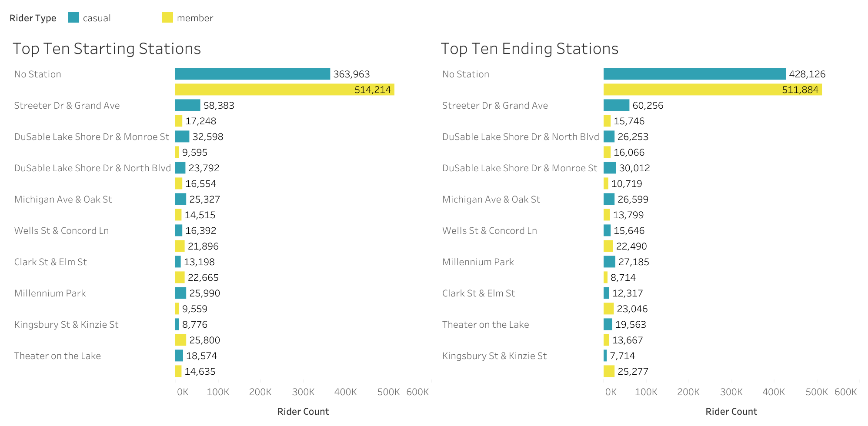The height and width of the screenshot is (426, 868).
Task: Click the 'Top Ten Ending Stations' title
Action: coord(530,49)
